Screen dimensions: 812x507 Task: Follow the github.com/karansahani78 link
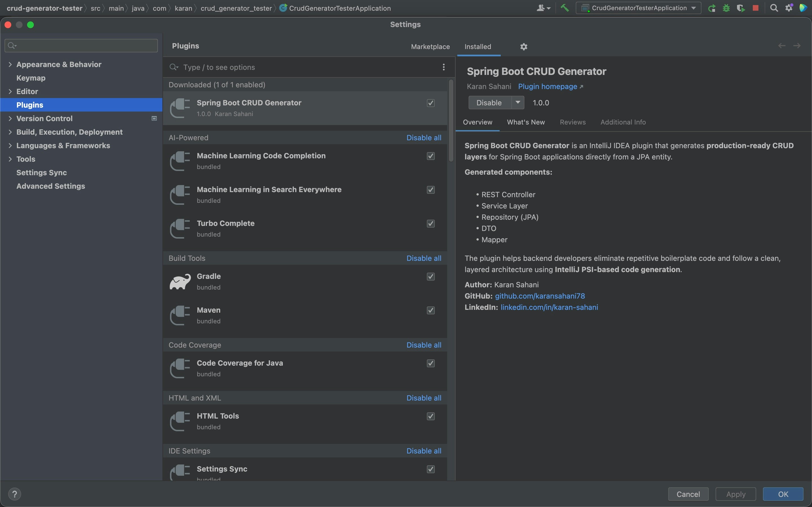click(540, 296)
